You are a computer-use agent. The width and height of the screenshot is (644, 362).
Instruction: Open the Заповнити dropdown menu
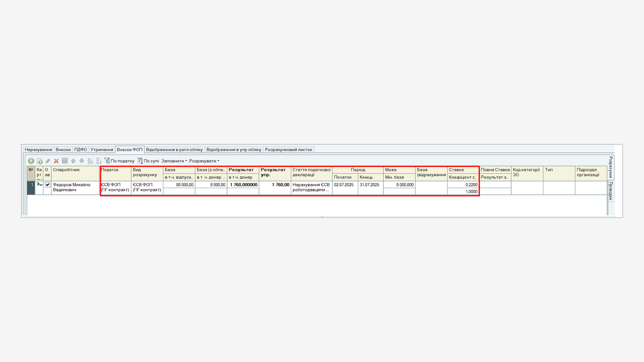click(x=174, y=161)
